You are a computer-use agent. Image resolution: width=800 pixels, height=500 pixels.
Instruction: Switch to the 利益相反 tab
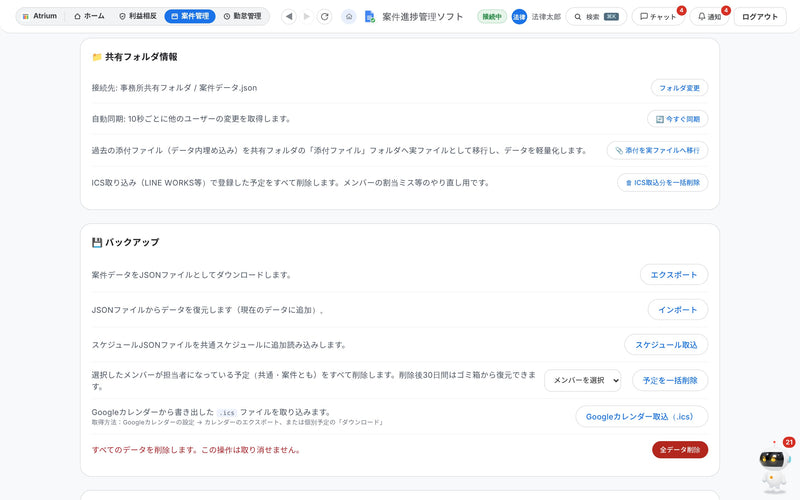[138, 16]
